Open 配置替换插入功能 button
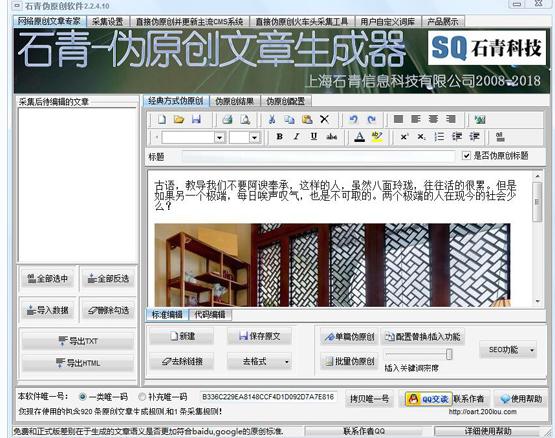555x438 pixels. pyautogui.click(x=423, y=337)
